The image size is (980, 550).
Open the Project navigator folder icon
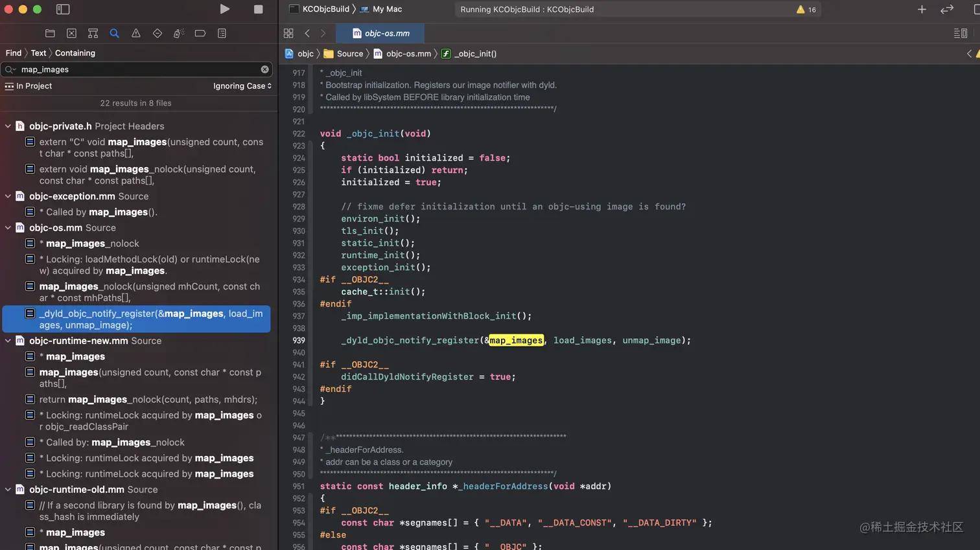pyautogui.click(x=50, y=33)
